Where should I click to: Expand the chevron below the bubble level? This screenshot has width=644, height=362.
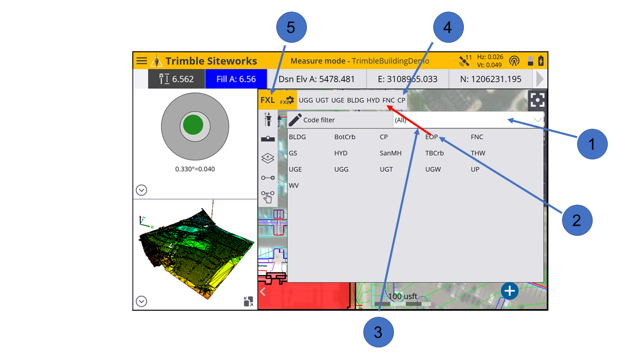(x=142, y=190)
